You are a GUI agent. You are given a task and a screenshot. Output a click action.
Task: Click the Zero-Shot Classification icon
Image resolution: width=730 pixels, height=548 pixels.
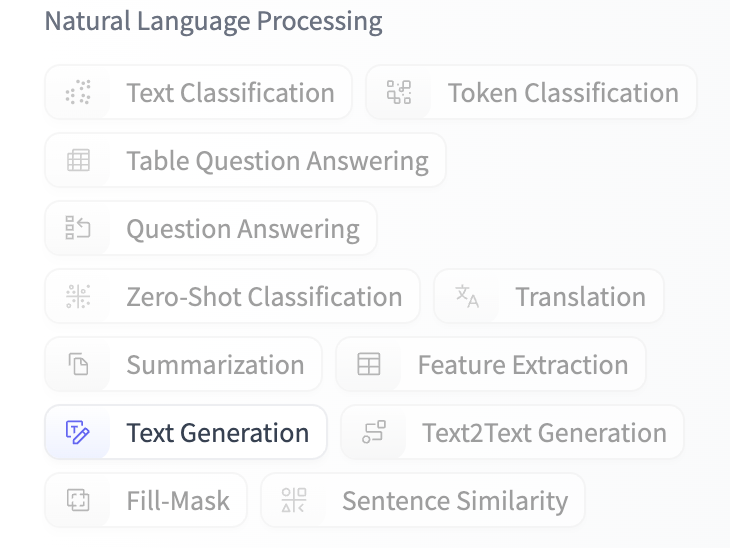click(x=78, y=297)
